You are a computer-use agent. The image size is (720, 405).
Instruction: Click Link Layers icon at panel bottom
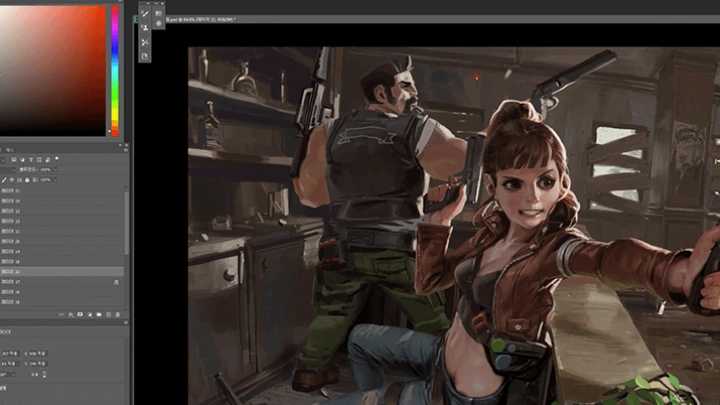tap(61, 315)
